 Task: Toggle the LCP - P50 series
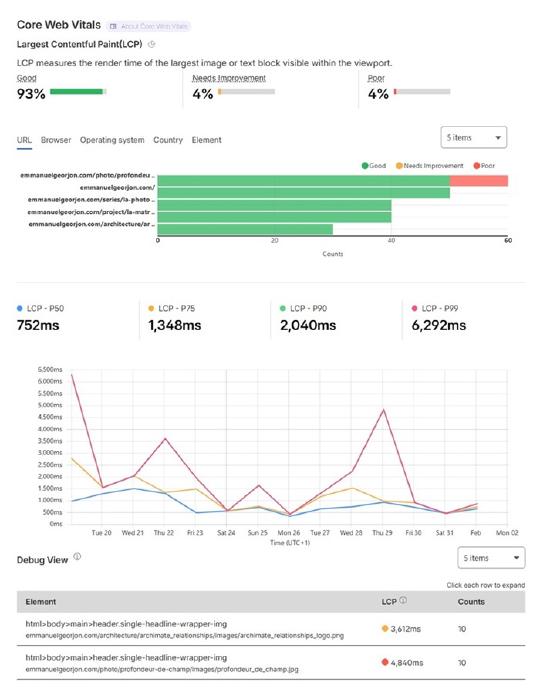coord(40,308)
